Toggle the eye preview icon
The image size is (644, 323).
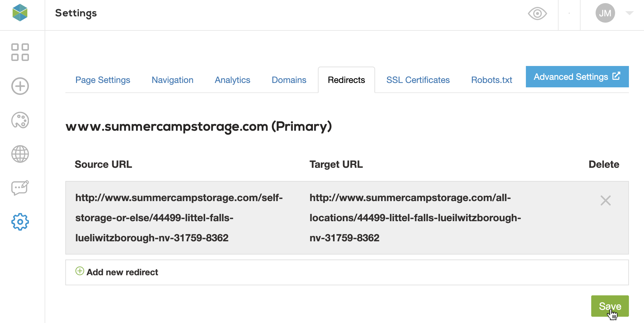point(537,14)
